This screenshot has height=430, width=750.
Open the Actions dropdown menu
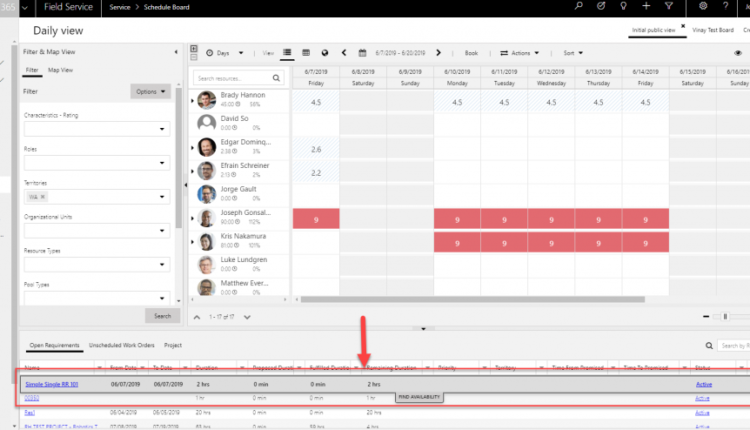click(520, 52)
